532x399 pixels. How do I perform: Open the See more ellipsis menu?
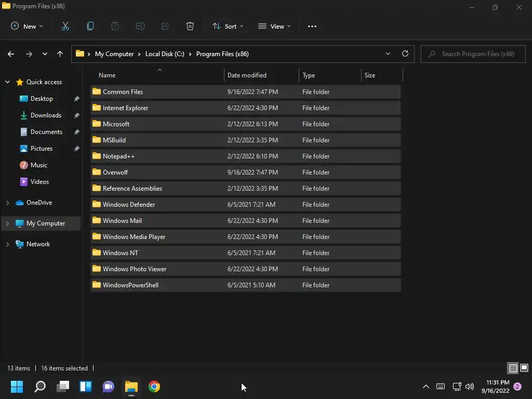(x=312, y=26)
